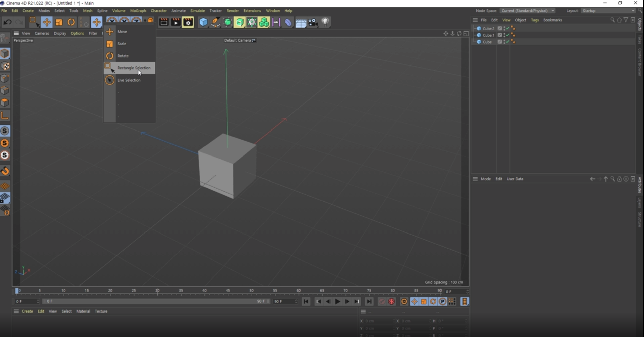Screen dimensions: 644x337
Task: Click the Light bulb object icon
Action: click(x=325, y=22)
